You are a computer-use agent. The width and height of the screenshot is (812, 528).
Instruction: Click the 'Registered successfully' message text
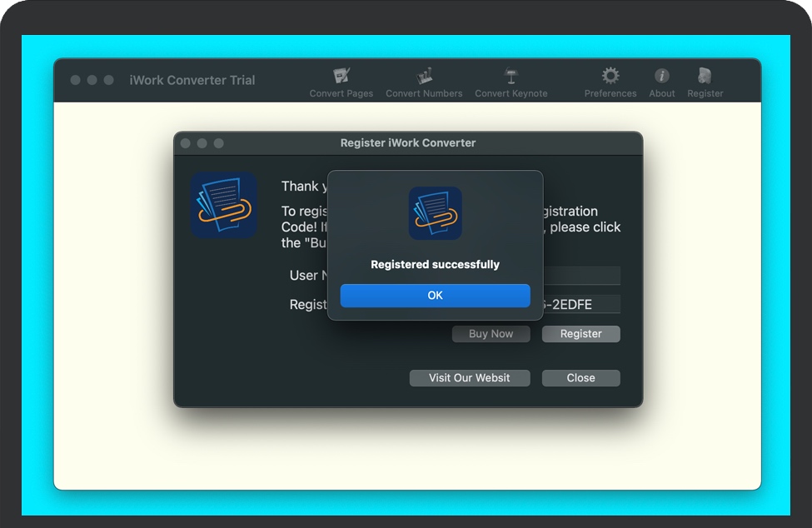pos(435,265)
